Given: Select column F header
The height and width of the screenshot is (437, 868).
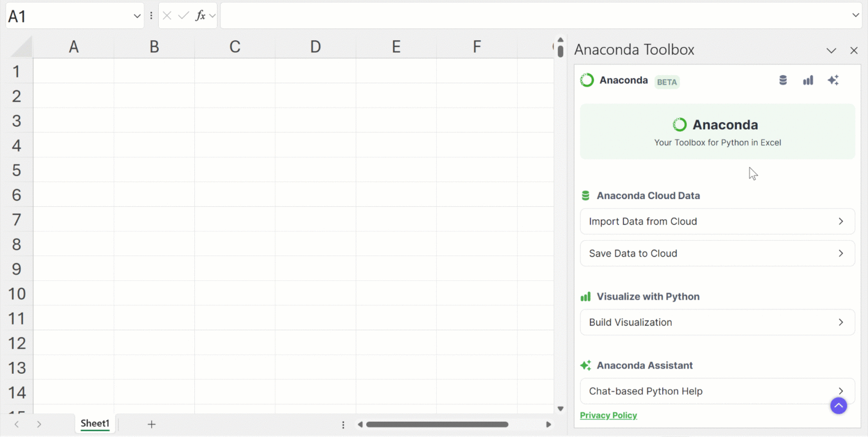Looking at the screenshot, I should coord(477,47).
